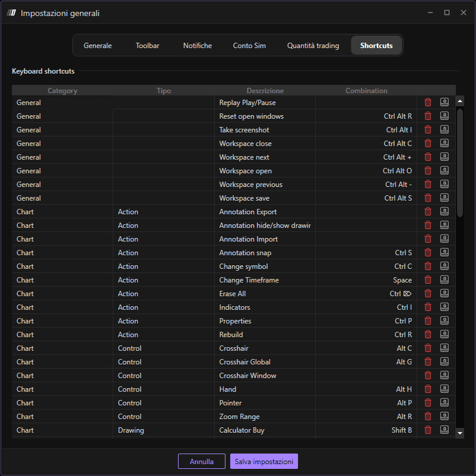Record key combination for Erase All
Viewport: 476px width, 476px height.
(444, 293)
